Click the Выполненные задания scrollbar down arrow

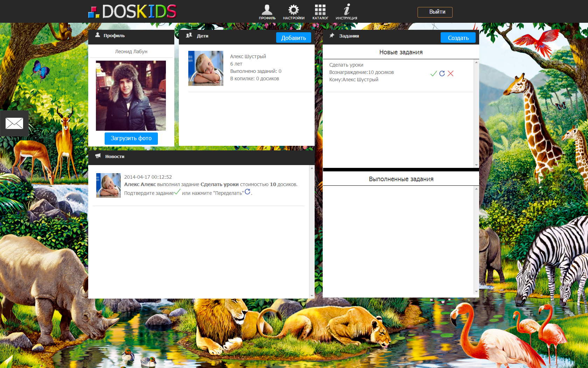(476, 291)
